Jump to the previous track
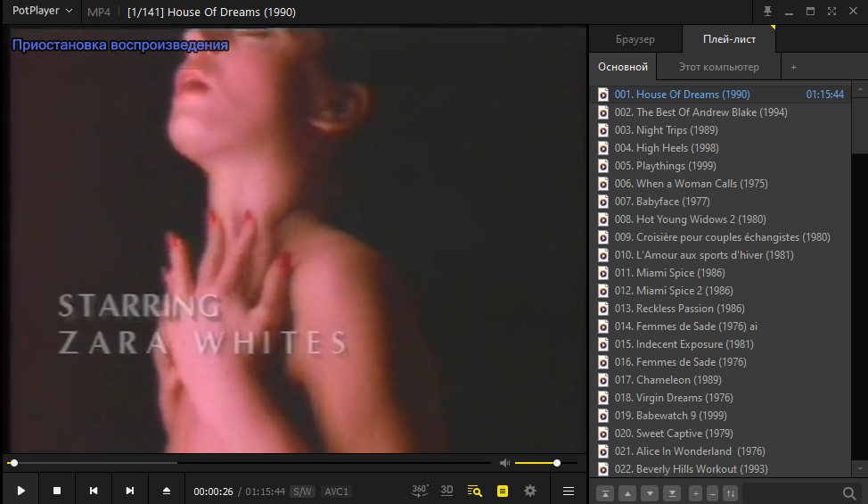This screenshot has width=868, height=504. (94, 491)
